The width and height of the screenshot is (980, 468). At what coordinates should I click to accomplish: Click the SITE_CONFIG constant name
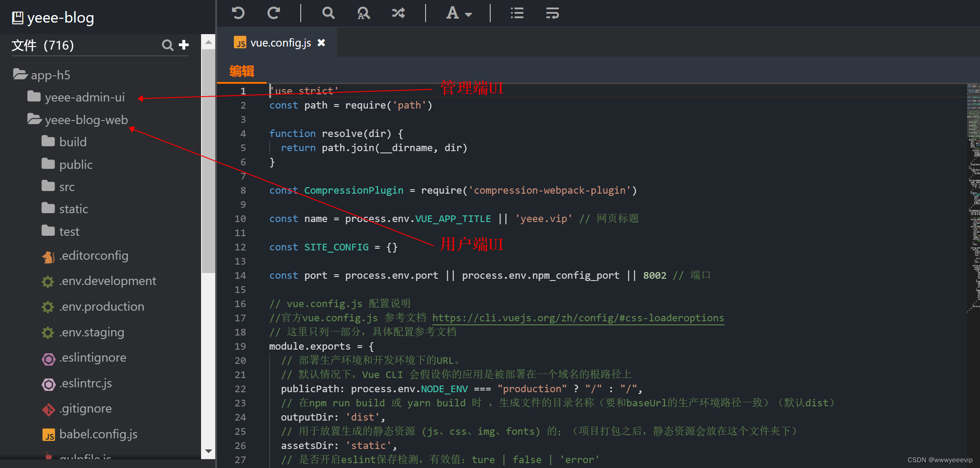coord(336,247)
